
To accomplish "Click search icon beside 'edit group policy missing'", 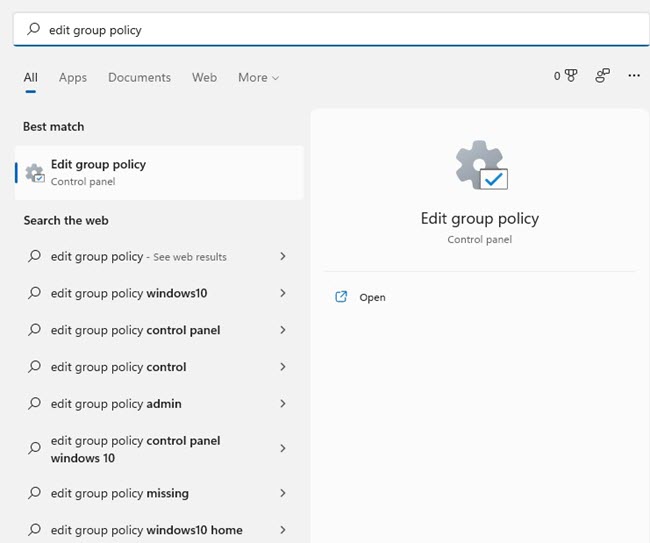I will pyautogui.click(x=34, y=493).
